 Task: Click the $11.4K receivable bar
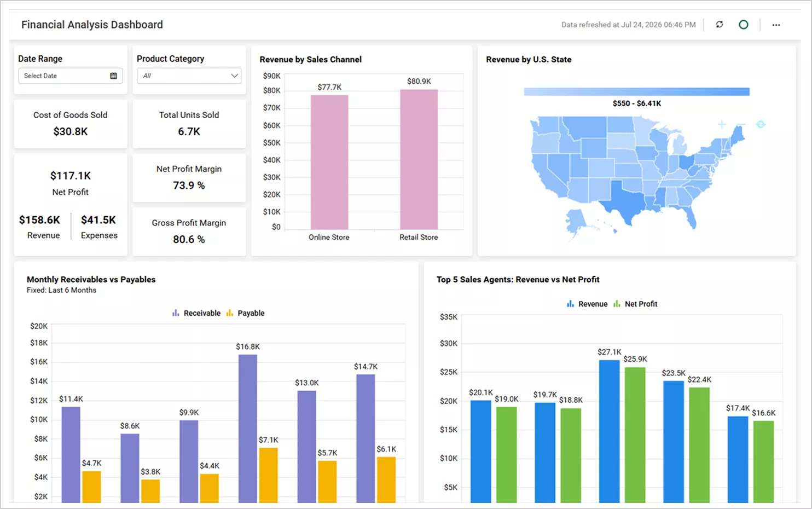tap(71, 454)
